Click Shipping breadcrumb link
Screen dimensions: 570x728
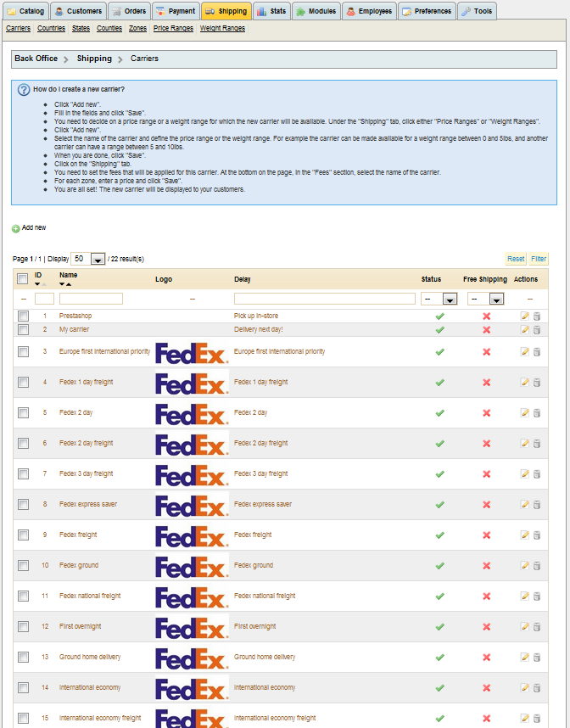94,59
